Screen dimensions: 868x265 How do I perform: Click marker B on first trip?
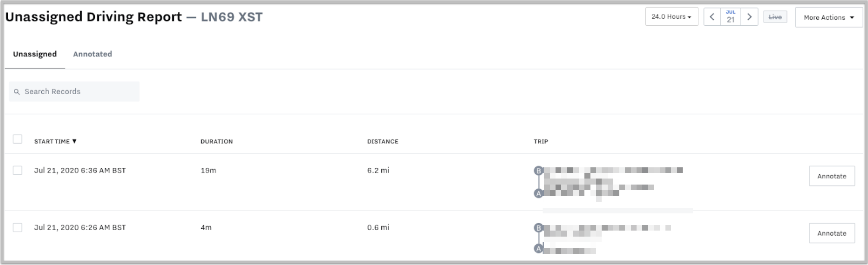538,171
